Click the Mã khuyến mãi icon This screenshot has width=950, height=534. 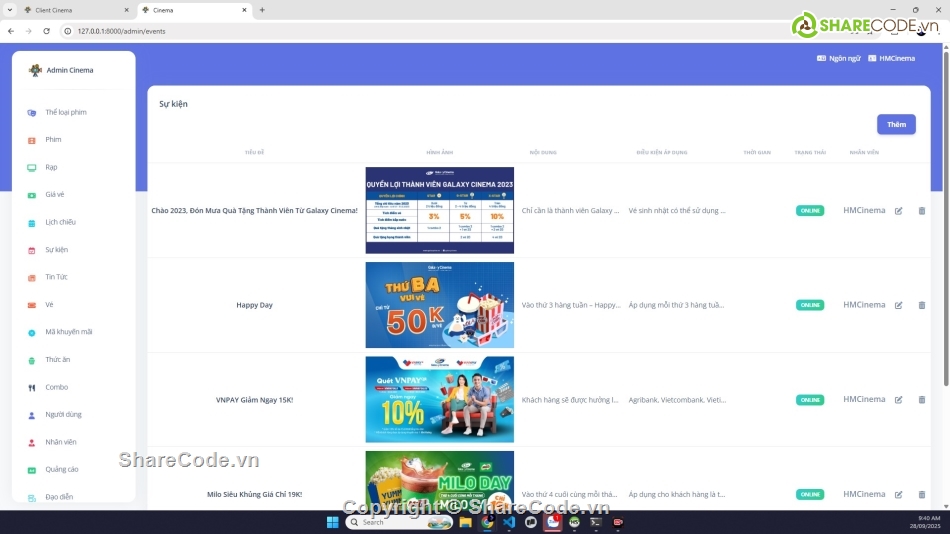pos(32,333)
